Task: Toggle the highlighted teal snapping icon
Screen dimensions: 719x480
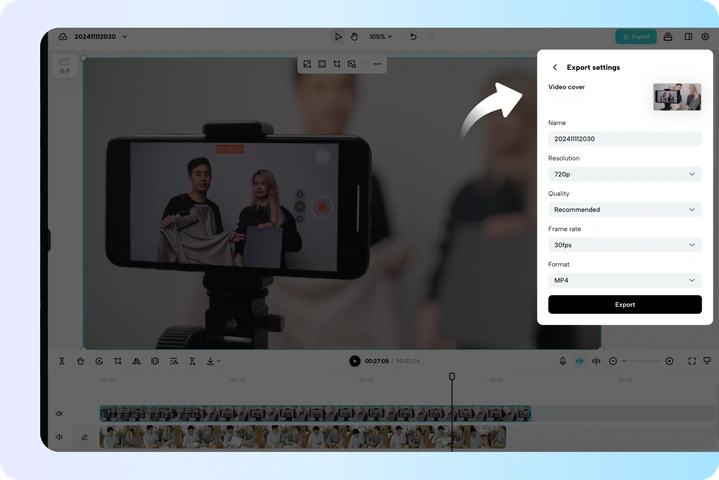Action: [x=580, y=361]
